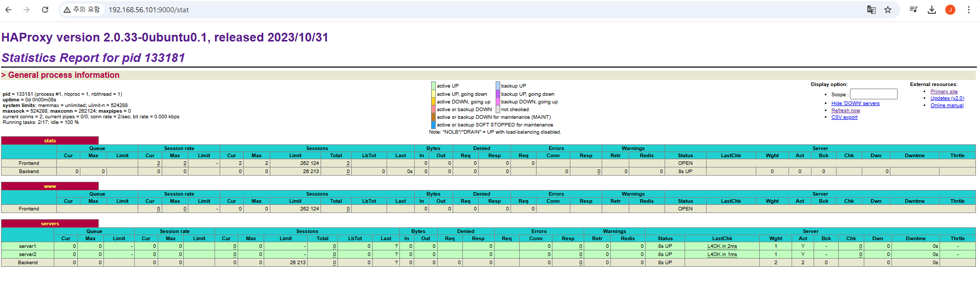
Task: Focus the Scope input field
Action: (x=874, y=94)
